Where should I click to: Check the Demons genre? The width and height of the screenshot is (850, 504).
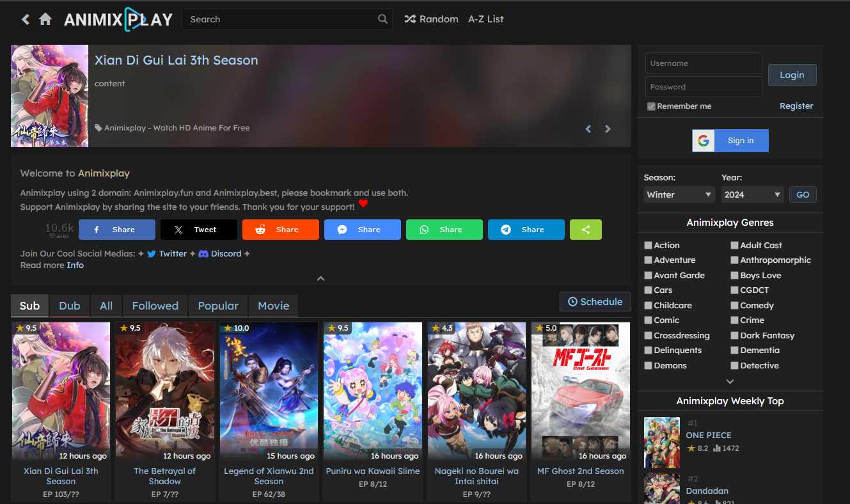pos(648,366)
